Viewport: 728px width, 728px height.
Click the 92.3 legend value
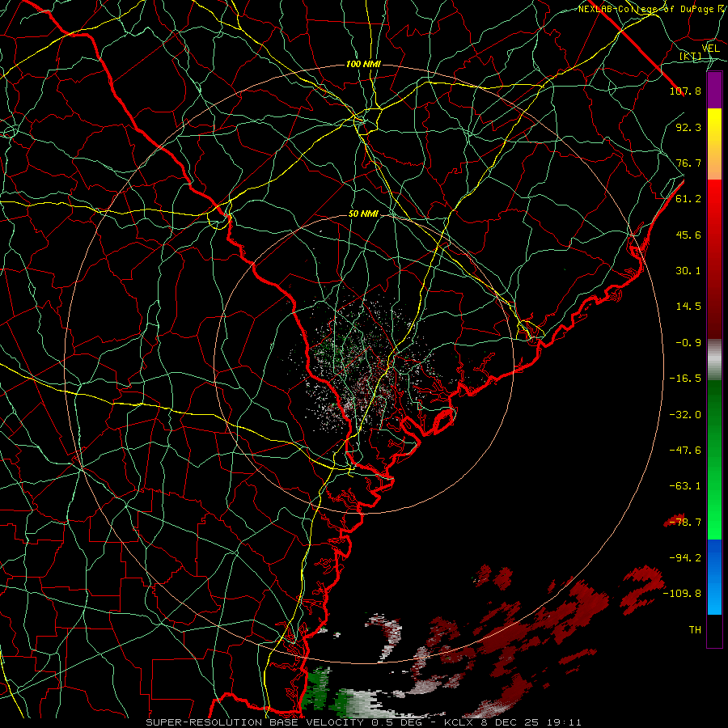(688, 127)
